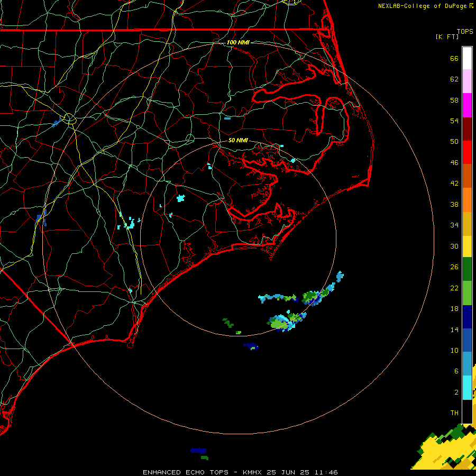
Task: Click the [K FT] units label
Action: coord(447,37)
